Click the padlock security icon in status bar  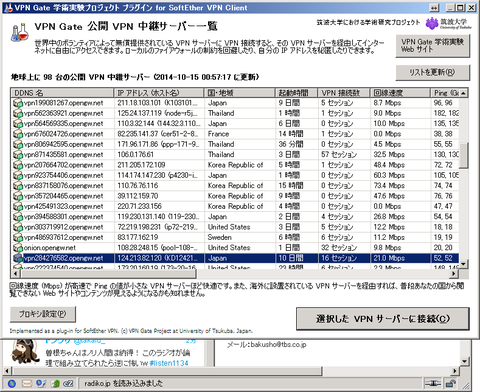451,383
